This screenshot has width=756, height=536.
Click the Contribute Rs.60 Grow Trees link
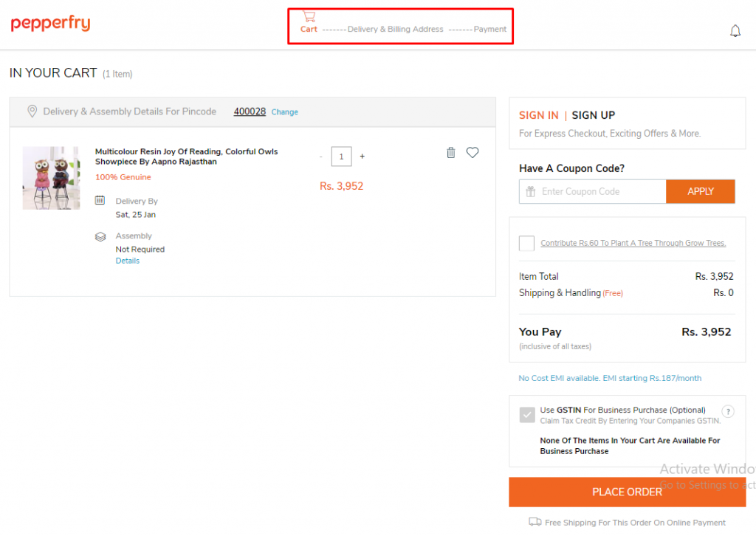point(633,243)
